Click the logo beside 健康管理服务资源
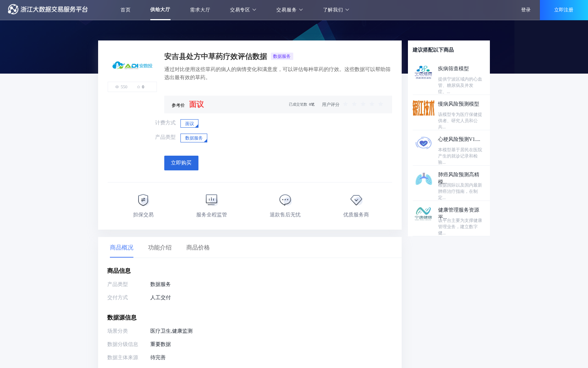The image size is (588, 368). tap(423, 213)
